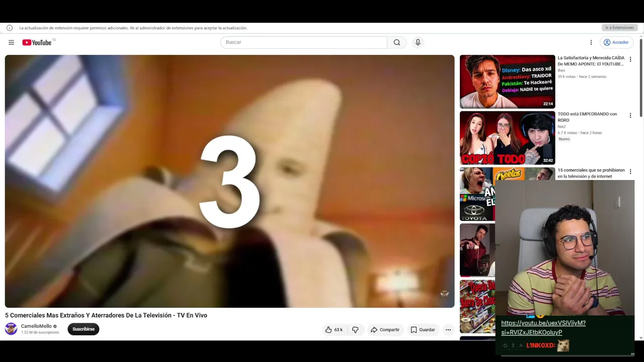Click the main video player to pause
644x362 pixels.
pyautogui.click(x=229, y=181)
